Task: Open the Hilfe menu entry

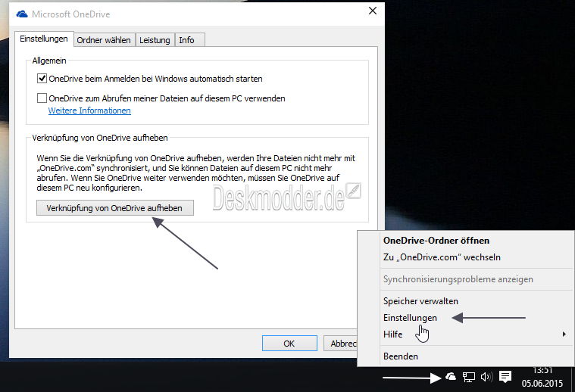Action: [x=466, y=334]
